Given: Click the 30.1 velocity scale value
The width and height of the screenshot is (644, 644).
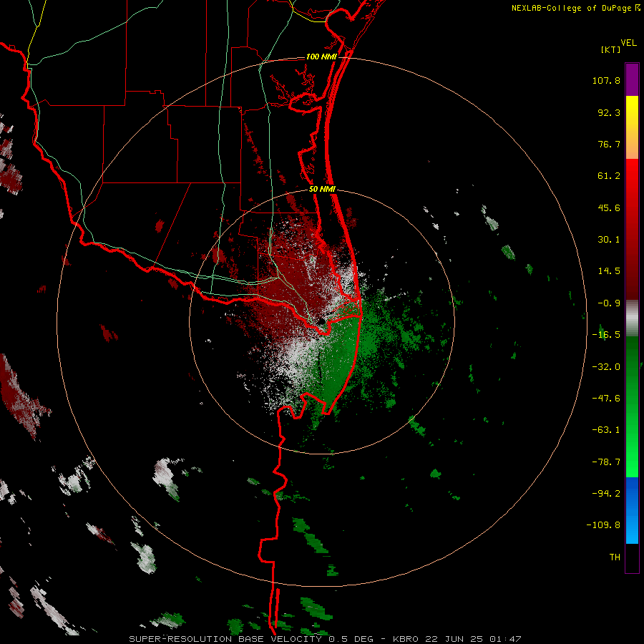Looking at the screenshot, I should click(x=609, y=240).
